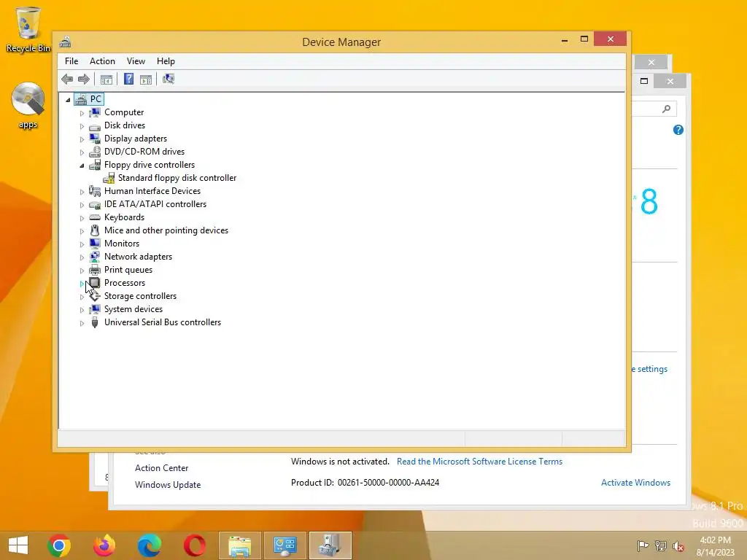Click Device Manager title bar icon
Screen dimensions: 747x560
click(65, 42)
